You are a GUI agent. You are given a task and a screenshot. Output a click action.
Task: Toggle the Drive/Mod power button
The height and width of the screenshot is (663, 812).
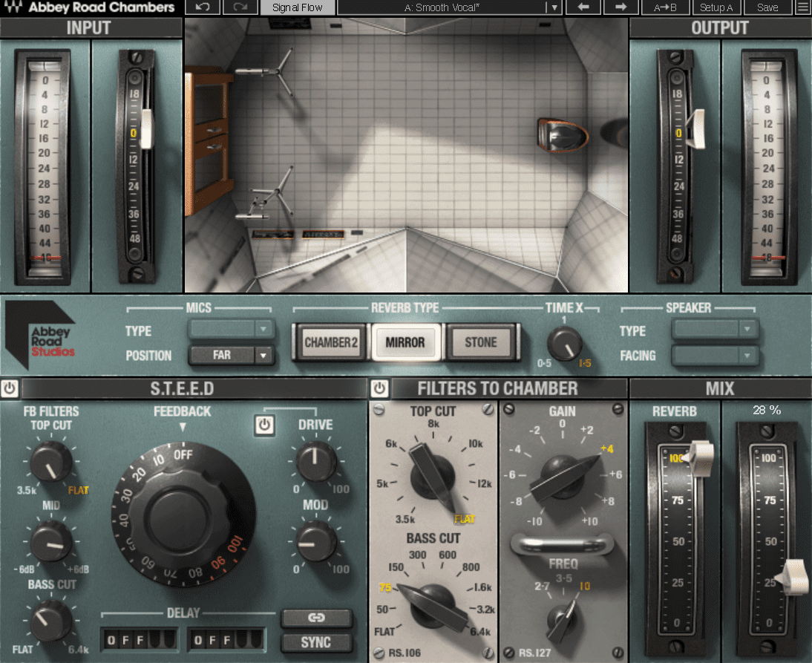265,425
